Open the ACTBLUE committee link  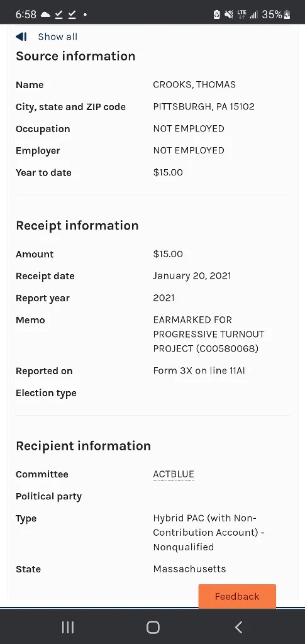(x=173, y=474)
